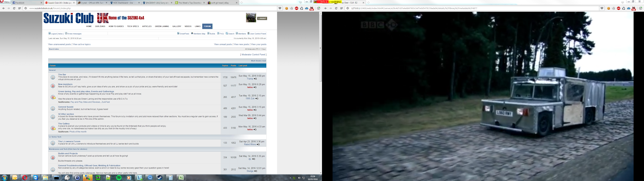Open Spotify from the taskbar

point(119,178)
